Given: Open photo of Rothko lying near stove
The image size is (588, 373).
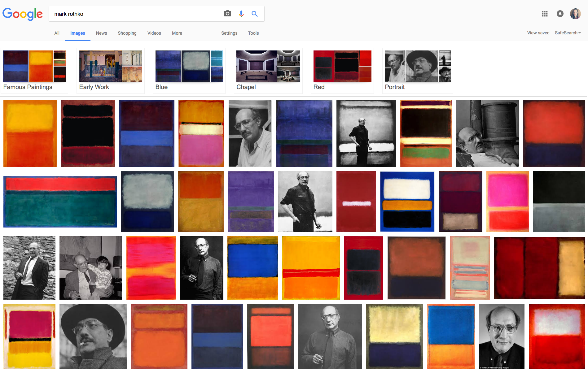Looking at the screenshot, I should [x=487, y=133].
